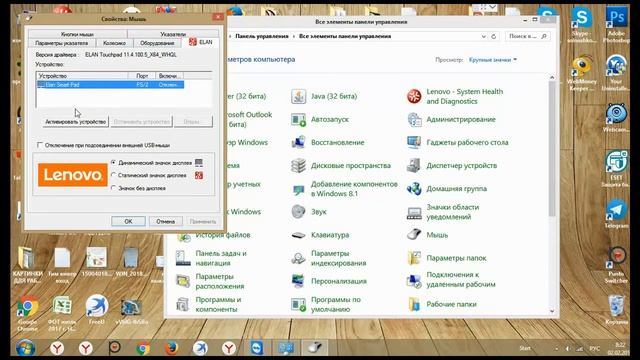This screenshot has height=360, width=640.
Task: Open TeamViewer from the taskbar
Action: tap(257, 348)
